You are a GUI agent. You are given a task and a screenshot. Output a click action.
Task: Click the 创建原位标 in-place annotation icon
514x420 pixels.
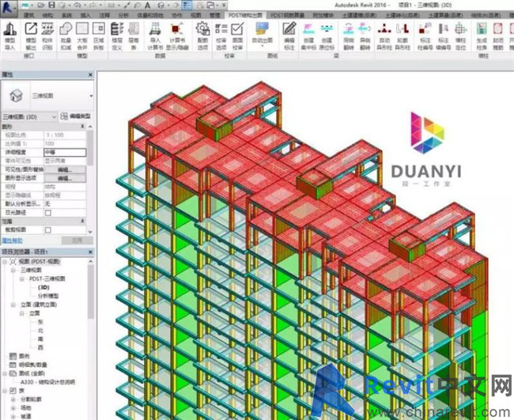[327, 28]
